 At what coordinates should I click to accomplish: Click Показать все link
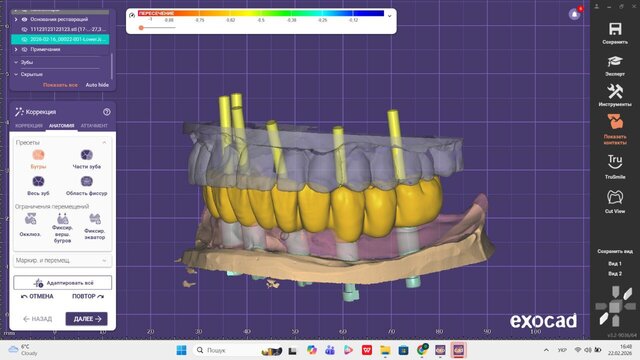(x=60, y=85)
